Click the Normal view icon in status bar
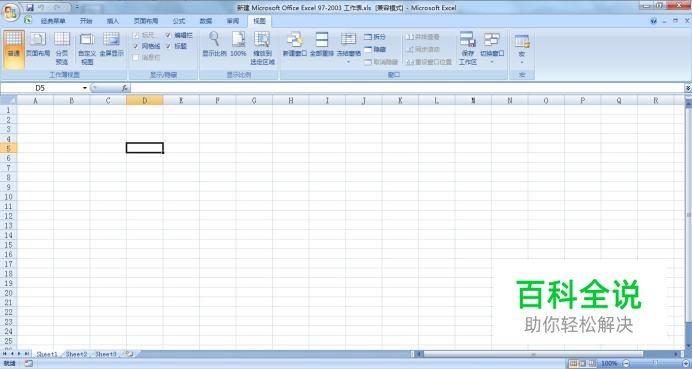Screen dimensions: 692x369 tap(573, 364)
